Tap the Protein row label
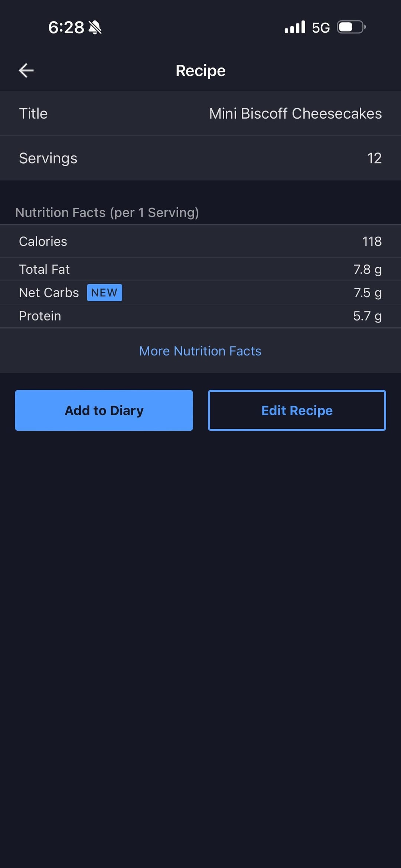The image size is (401, 868). click(x=40, y=316)
